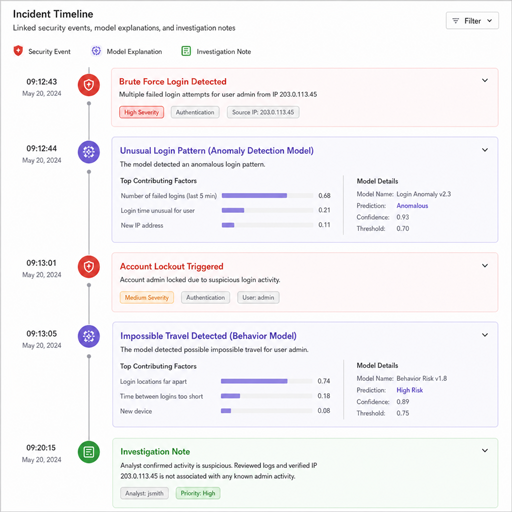Screen dimensions: 512x512
Task: Select the Confidence 0.93 value
Action: tap(403, 217)
